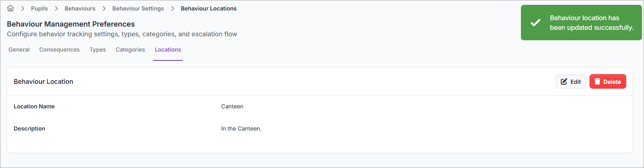
Task: Click the Behaviour Locations breadcrumb item
Action: point(209,8)
